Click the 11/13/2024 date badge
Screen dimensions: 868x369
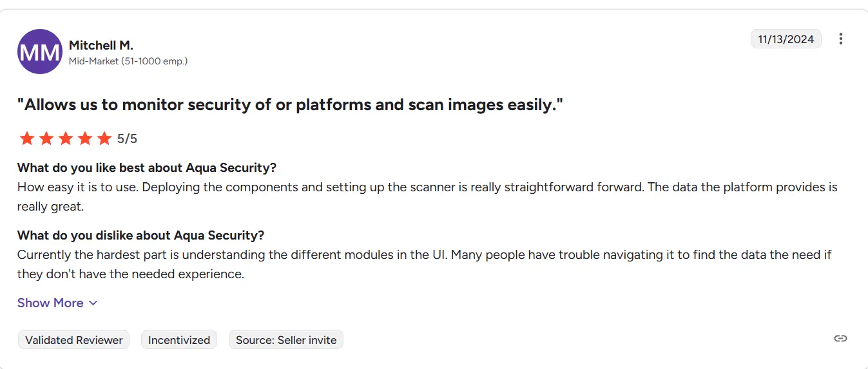pos(786,39)
